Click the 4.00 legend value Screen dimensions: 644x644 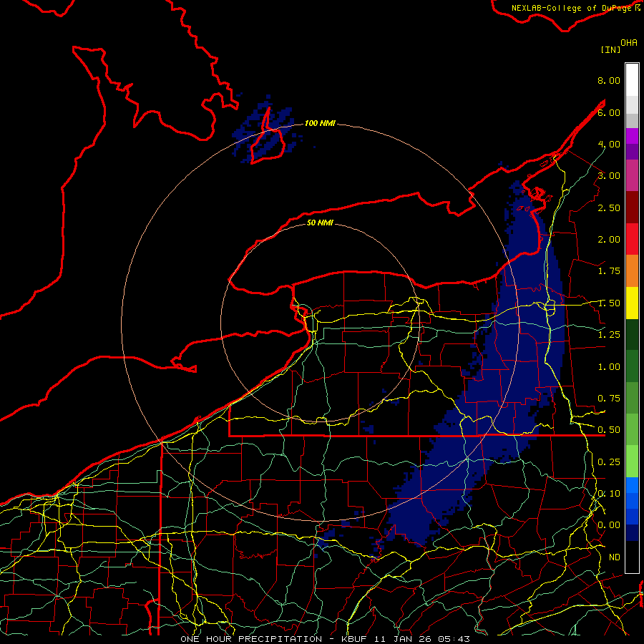[x=609, y=144]
